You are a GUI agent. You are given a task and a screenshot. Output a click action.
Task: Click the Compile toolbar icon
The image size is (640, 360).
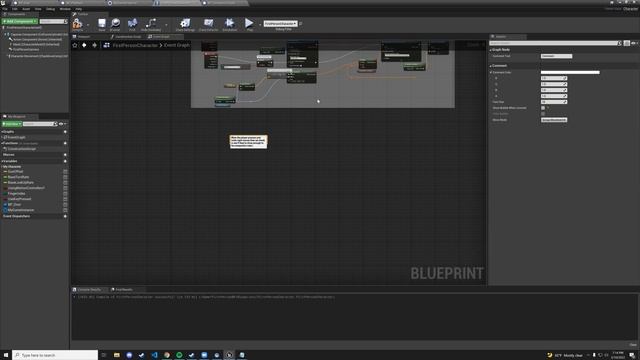[x=77, y=24]
